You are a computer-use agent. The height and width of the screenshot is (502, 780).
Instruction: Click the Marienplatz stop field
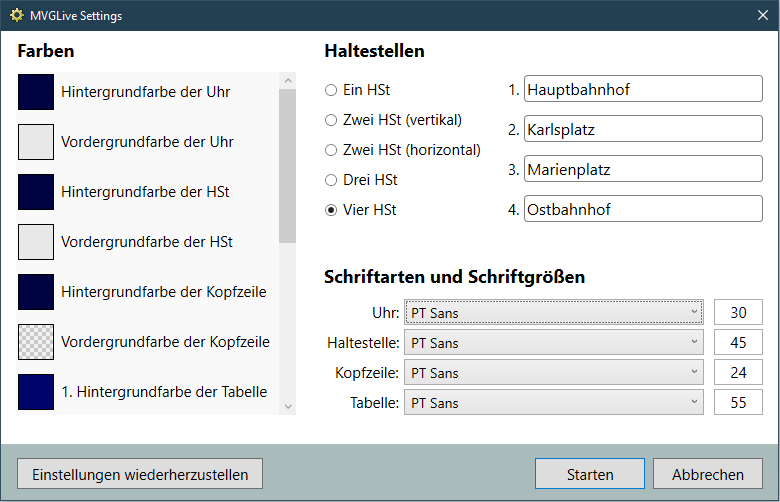pos(643,169)
